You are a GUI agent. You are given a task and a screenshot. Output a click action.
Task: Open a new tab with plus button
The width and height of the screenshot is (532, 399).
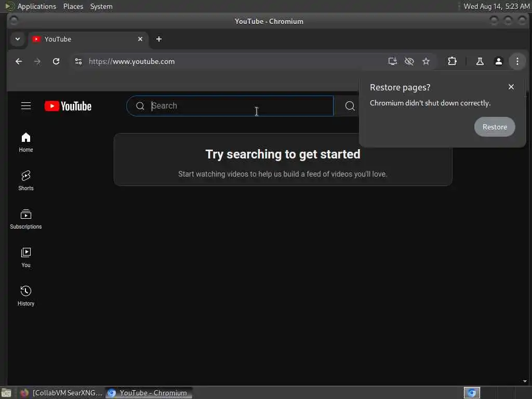tap(159, 39)
